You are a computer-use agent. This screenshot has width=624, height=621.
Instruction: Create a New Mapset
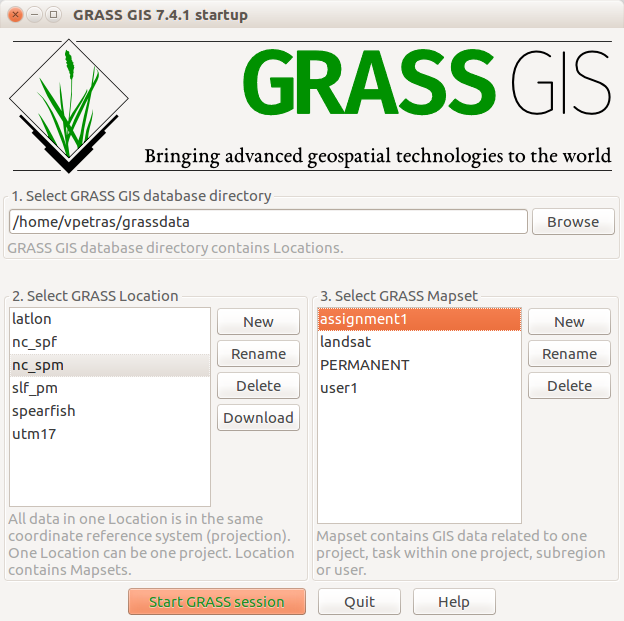pyautogui.click(x=569, y=322)
